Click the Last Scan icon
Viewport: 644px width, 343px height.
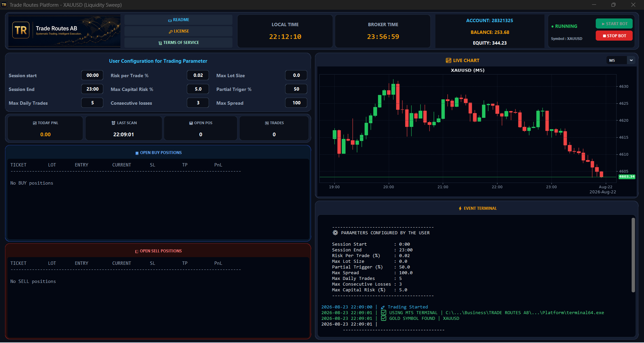click(x=113, y=123)
